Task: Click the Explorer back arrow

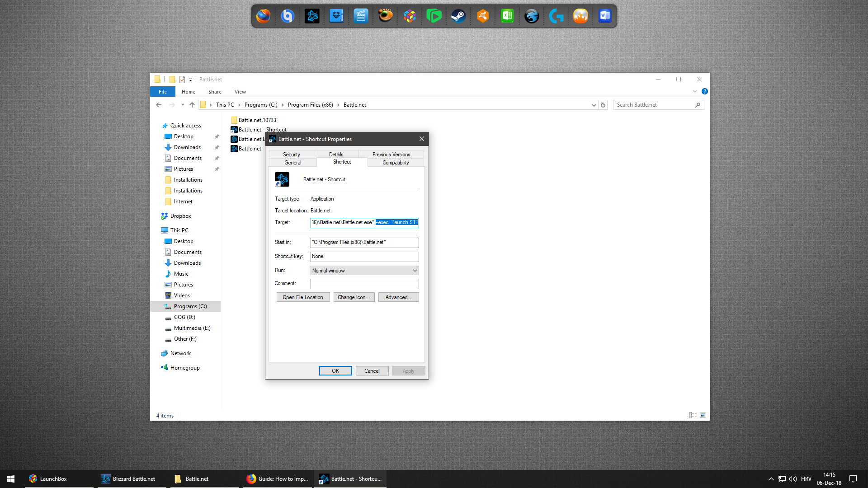Action: click(x=159, y=105)
